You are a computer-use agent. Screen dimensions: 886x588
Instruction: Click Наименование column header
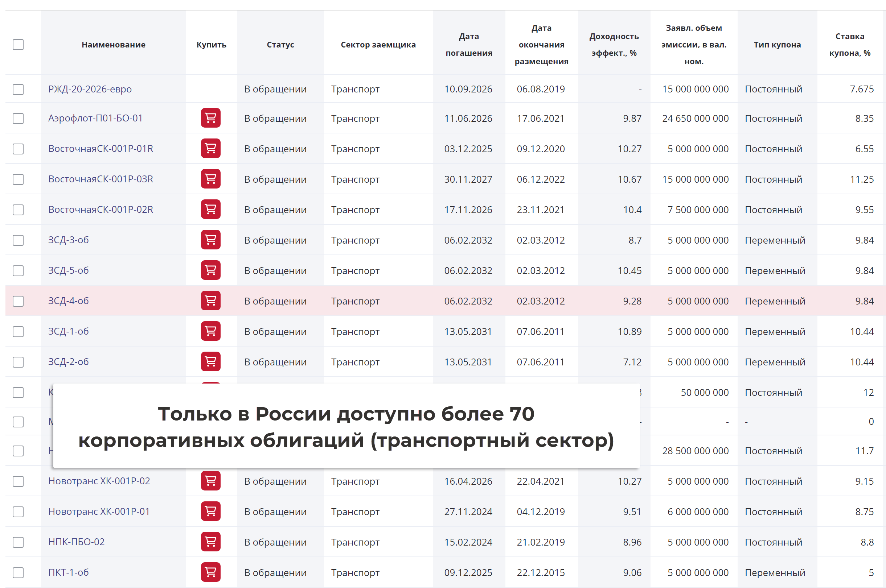tap(113, 45)
